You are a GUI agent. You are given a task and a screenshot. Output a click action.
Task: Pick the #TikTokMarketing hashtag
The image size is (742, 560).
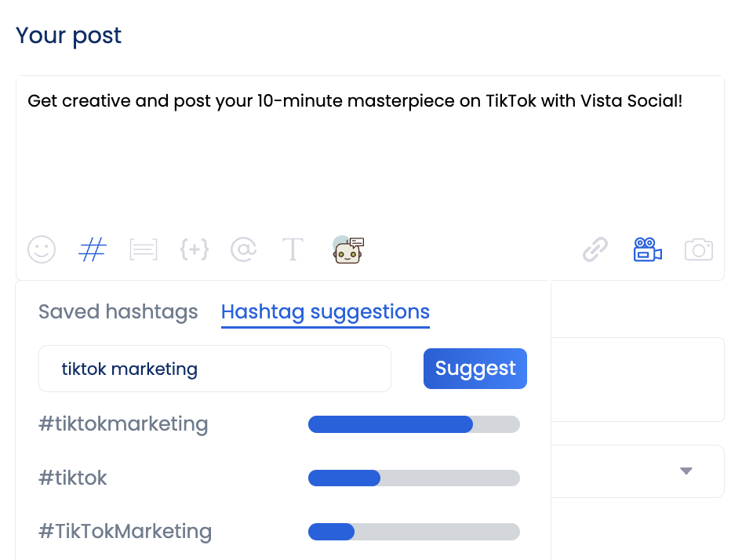(125, 532)
